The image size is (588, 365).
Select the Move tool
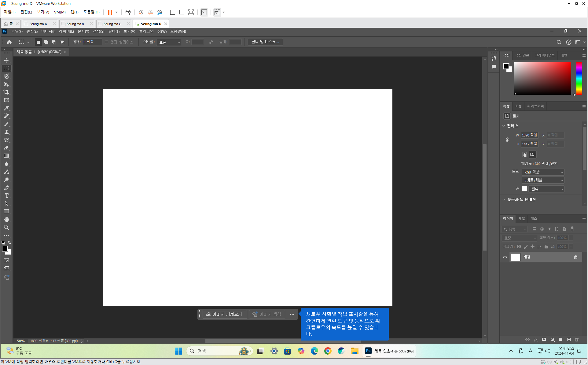(x=6, y=60)
